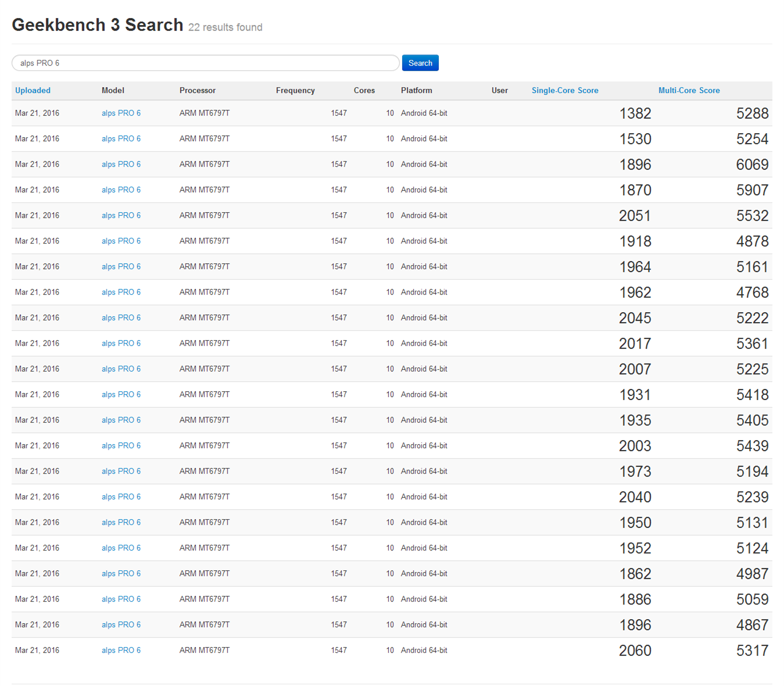The image size is (784, 686).
Task: Open alps PRO 6 result with single-core 1973
Action: coord(121,471)
